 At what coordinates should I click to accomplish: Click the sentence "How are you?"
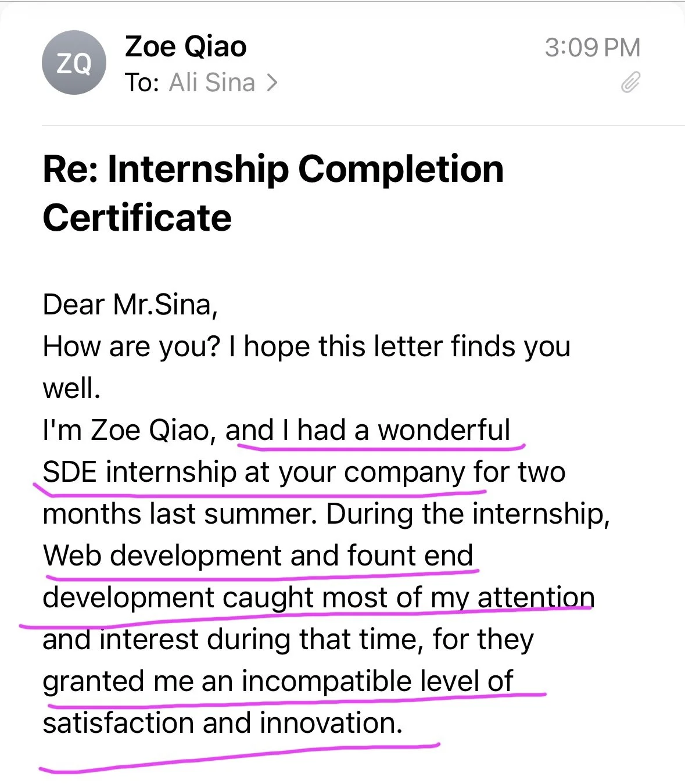point(132,347)
